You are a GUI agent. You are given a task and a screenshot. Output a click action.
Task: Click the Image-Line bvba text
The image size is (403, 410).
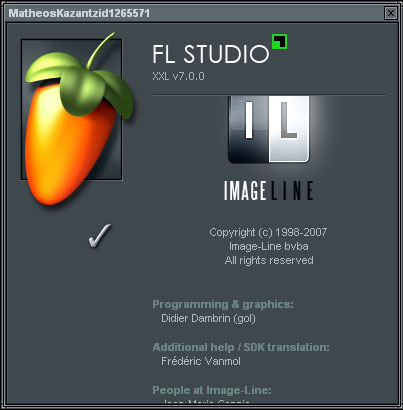[x=268, y=246]
